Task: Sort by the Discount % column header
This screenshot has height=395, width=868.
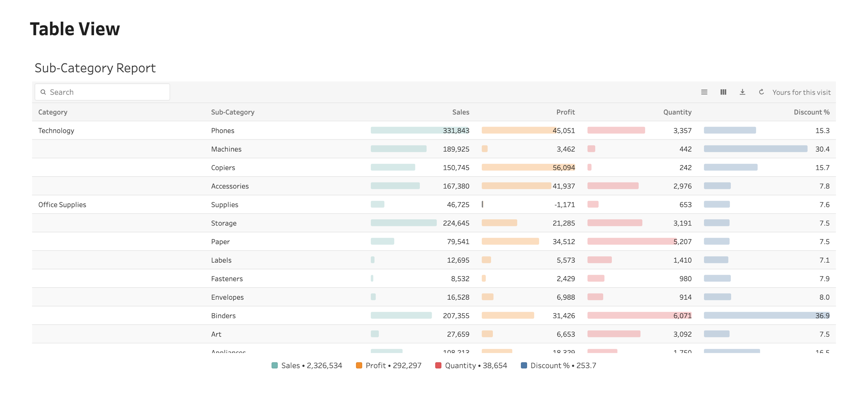Action: [x=812, y=112]
